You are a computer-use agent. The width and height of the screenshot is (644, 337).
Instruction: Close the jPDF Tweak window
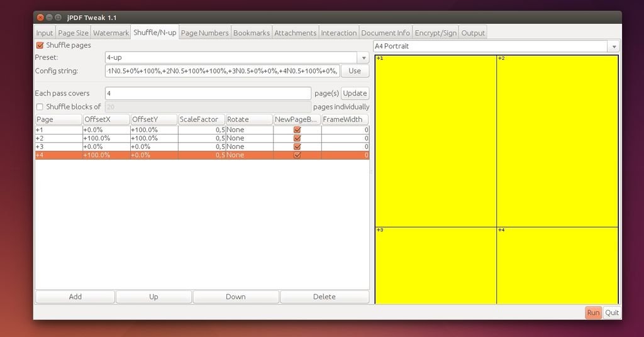[40, 17]
